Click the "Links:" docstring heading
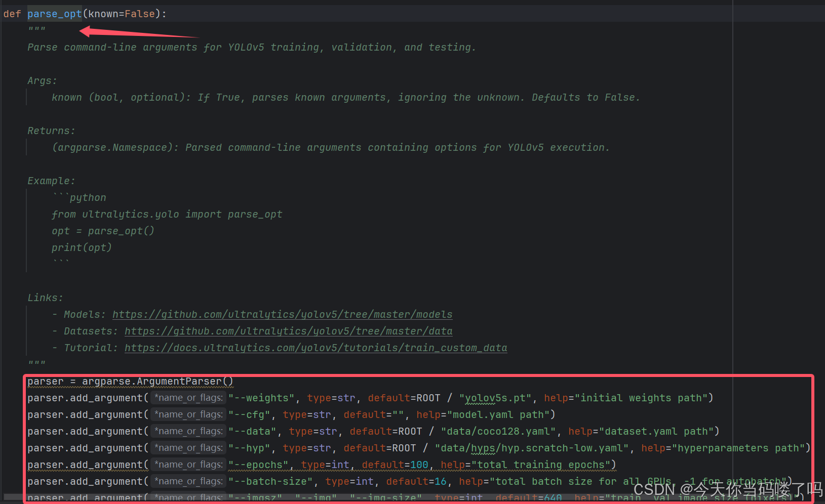Screen dimensions: 825x504 pyautogui.click(x=45, y=298)
